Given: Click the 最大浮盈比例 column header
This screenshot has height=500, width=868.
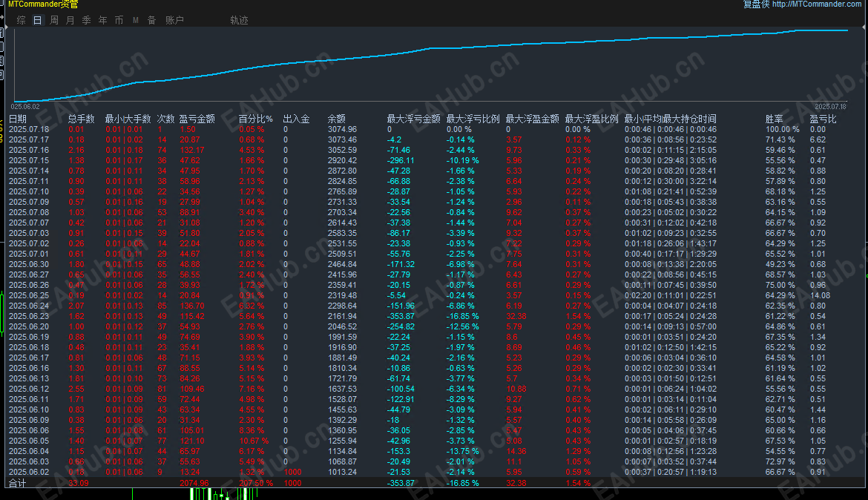Looking at the screenshot, I should pos(592,119).
